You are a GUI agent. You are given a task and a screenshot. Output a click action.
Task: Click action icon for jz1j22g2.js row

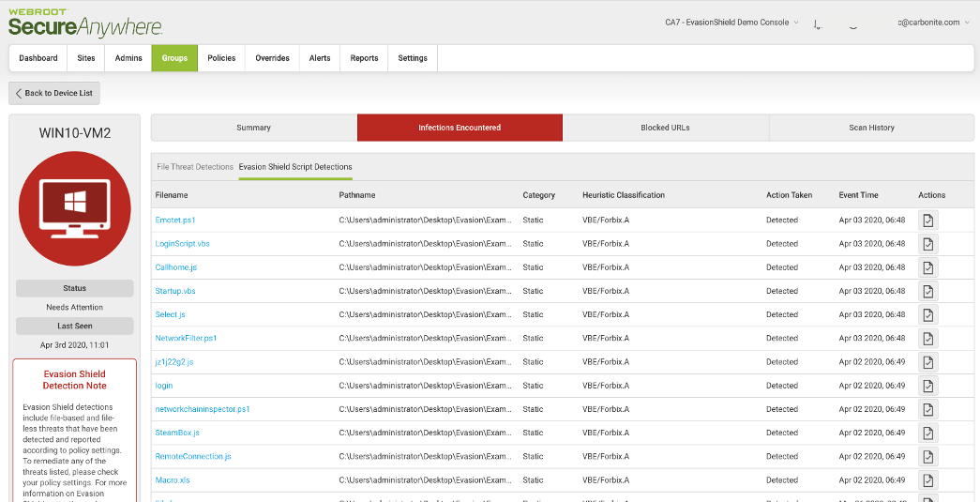(x=928, y=362)
